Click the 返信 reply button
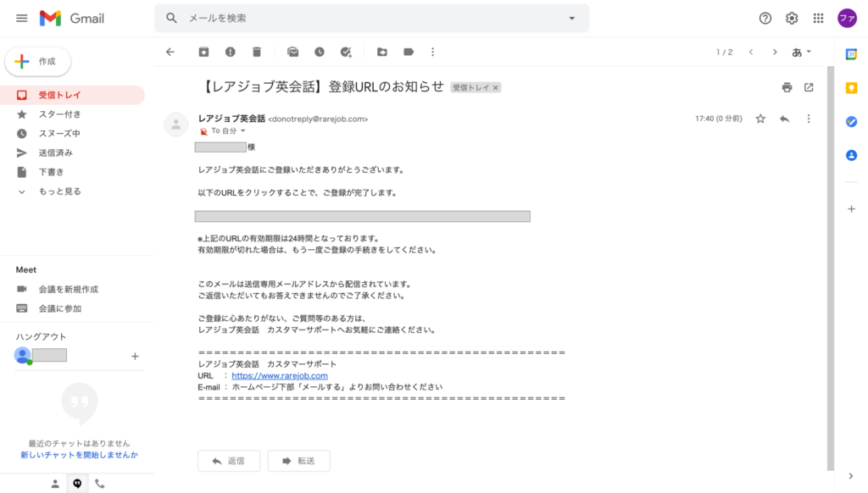This screenshot has width=868, height=493. coord(229,461)
